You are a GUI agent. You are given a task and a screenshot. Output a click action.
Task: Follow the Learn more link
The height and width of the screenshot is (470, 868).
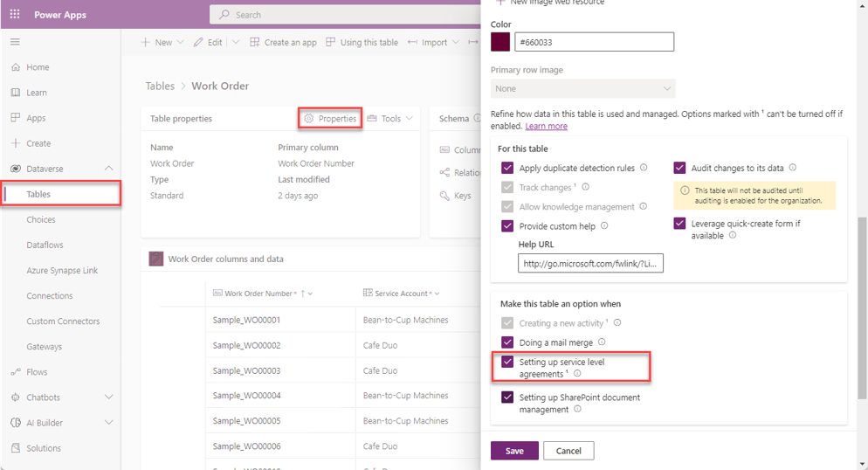546,126
